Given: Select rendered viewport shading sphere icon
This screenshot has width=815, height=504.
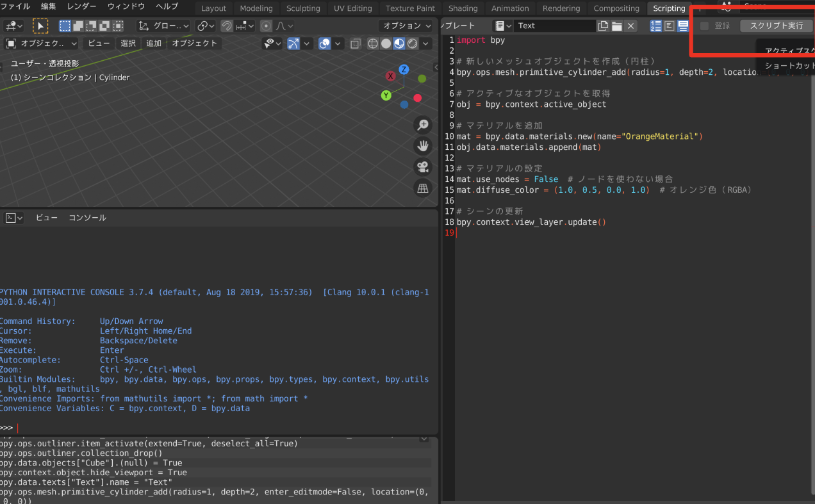Looking at the screenshot, I should (412, 44).
